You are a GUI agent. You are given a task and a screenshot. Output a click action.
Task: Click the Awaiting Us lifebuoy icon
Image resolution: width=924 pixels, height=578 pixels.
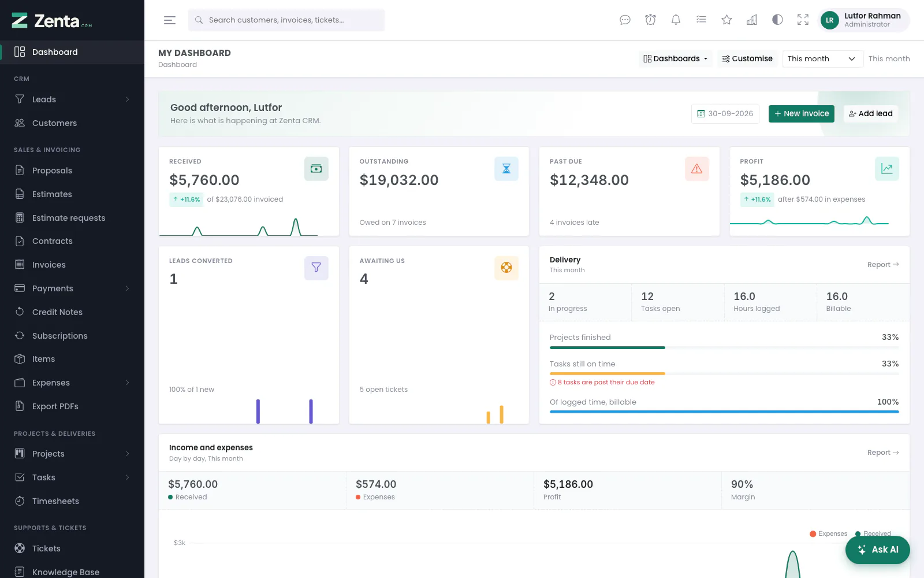(506, 268)
